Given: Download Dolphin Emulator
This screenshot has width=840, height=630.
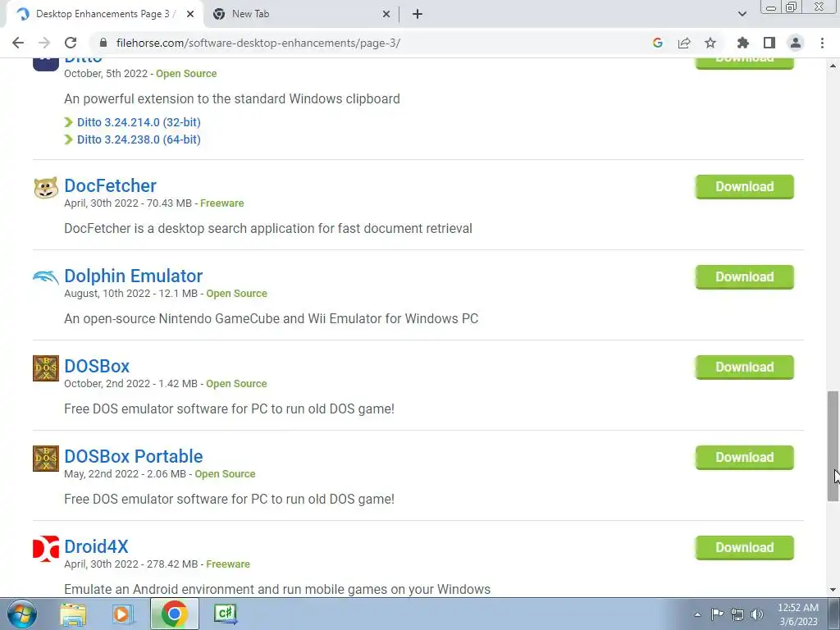Looking at the screenshot, I should 745,277.
